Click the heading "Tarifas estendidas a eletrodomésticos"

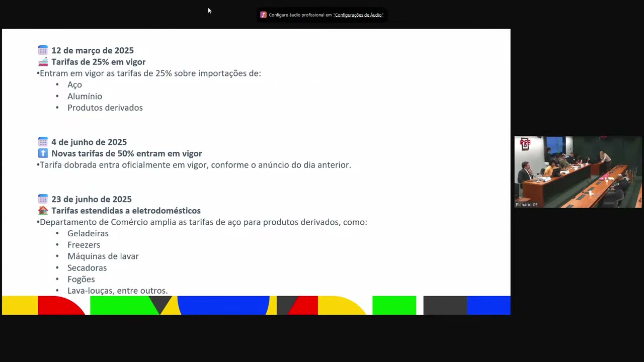126,211
